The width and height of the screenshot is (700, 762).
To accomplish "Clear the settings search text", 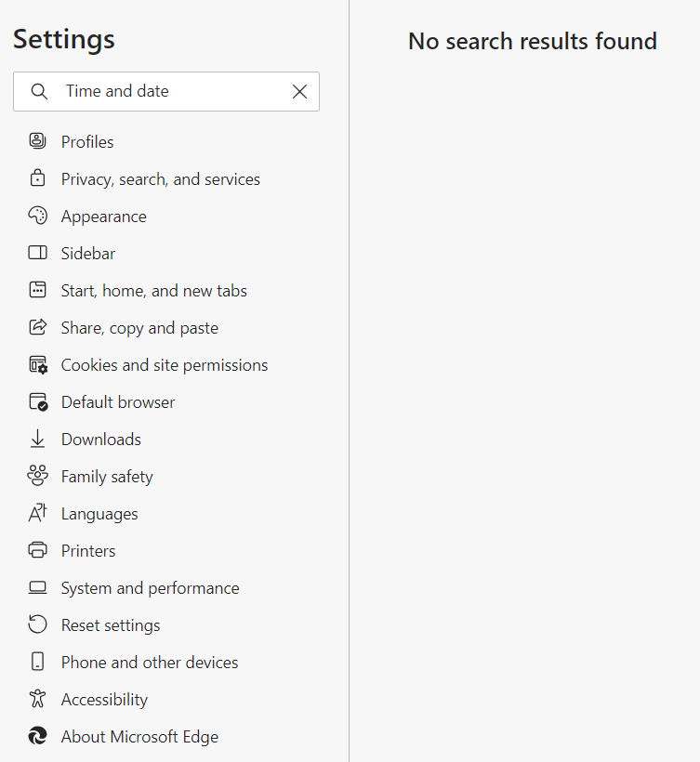I will [x=299, y=91].
